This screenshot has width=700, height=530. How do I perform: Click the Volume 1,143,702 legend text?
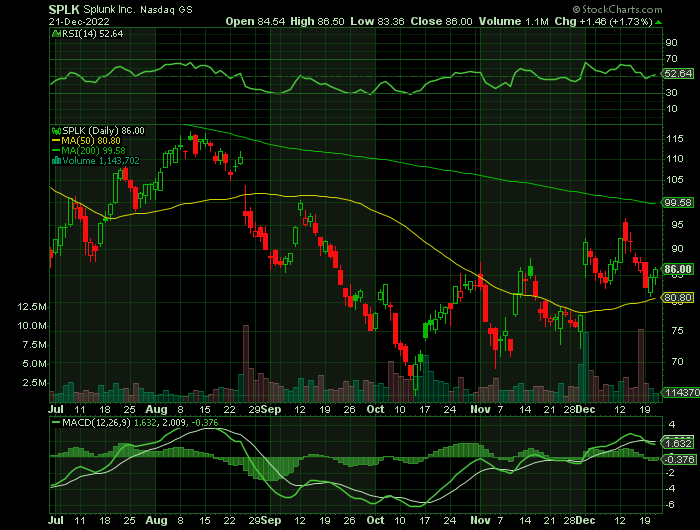[x=101, y=161]
